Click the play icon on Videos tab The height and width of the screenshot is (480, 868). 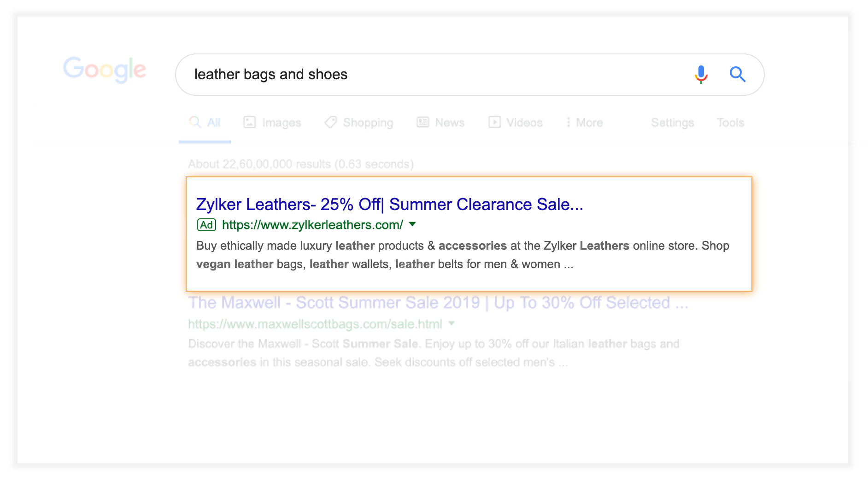(495, 122)
